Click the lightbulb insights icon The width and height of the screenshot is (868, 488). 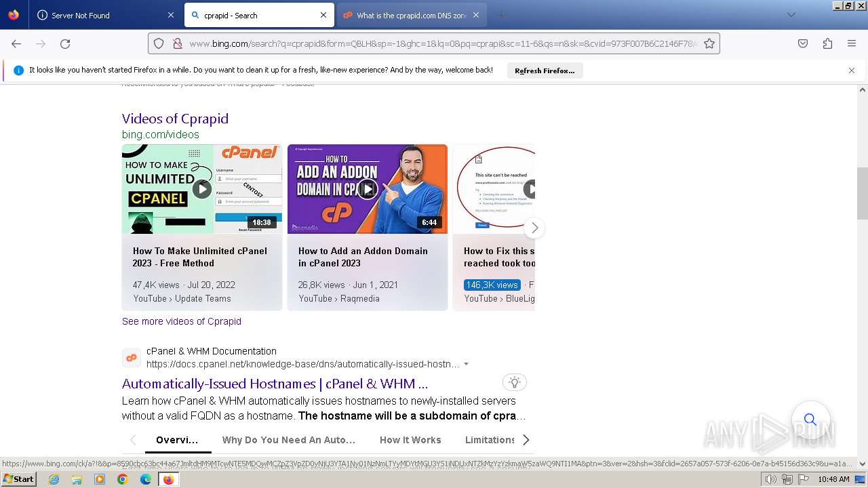coord(515,382)
